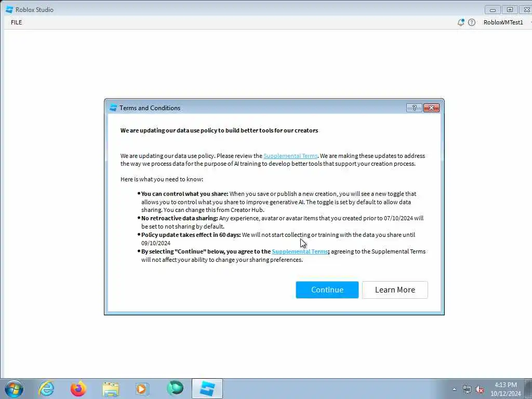Click the 'No retroactive data sharing:' text
Viewport: 532px width, 399px height.
click(x=179, y=218)
